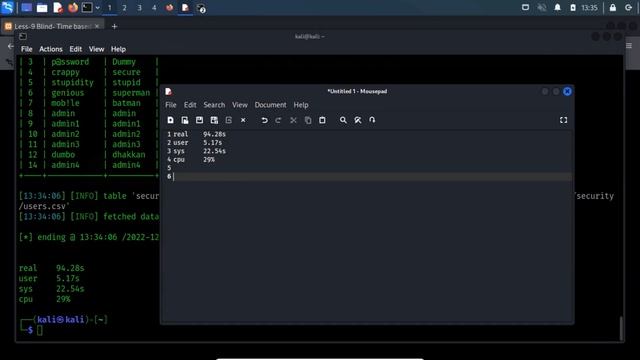The height and width of the screenshot is (360, 640).
Task: Switch to workspace 3
Action: click(139, 8)
